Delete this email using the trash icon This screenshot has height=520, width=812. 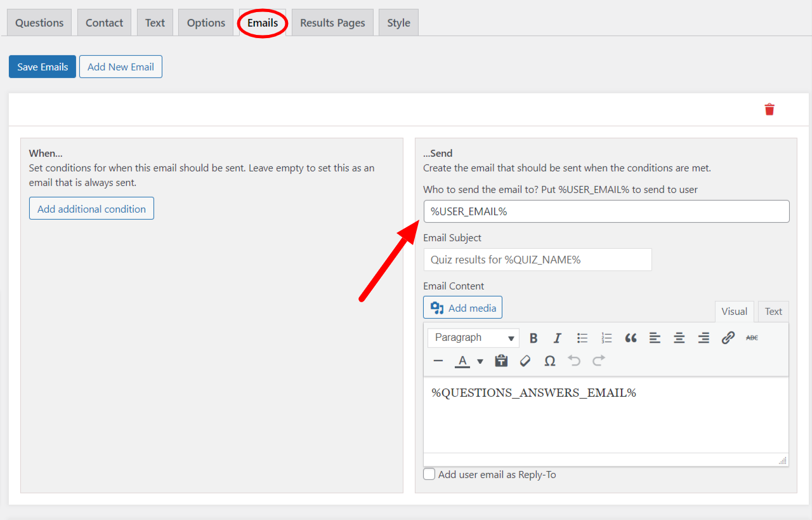click(x=769, y=109)
